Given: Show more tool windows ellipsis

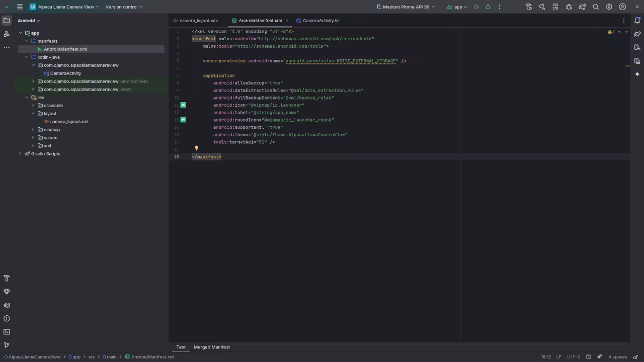Looking at the screenshot, I should tap(7, 47).
